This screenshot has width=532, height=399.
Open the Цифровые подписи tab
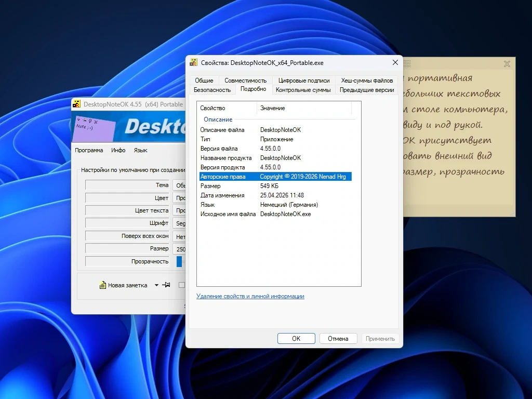tap(304, 81)
